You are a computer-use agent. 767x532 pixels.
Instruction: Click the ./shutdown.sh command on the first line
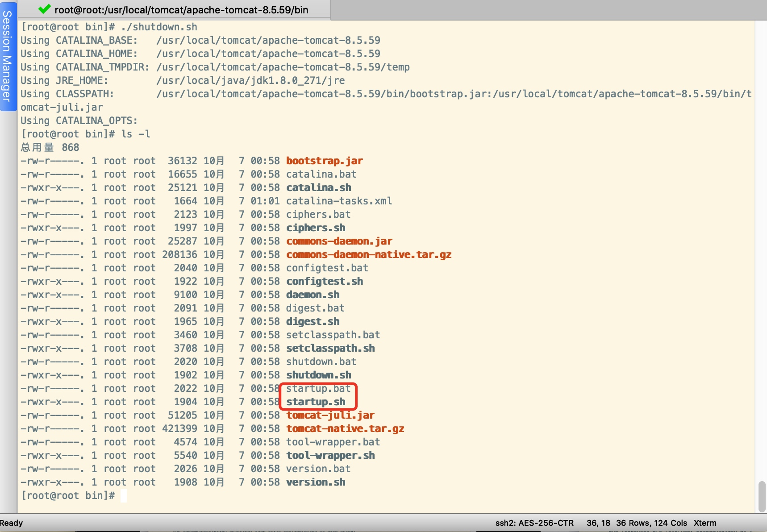click(x=159, y=27)
